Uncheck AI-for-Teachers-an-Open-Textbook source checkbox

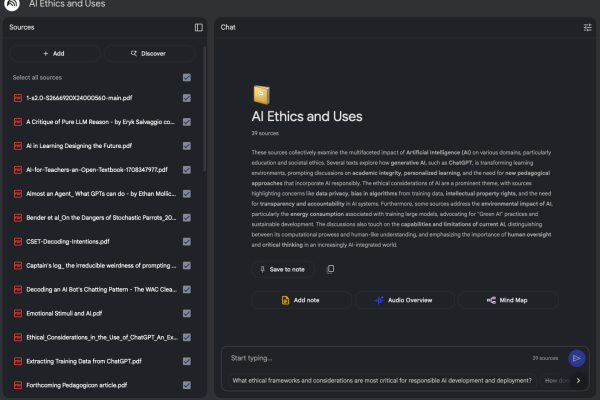point(187,170)
